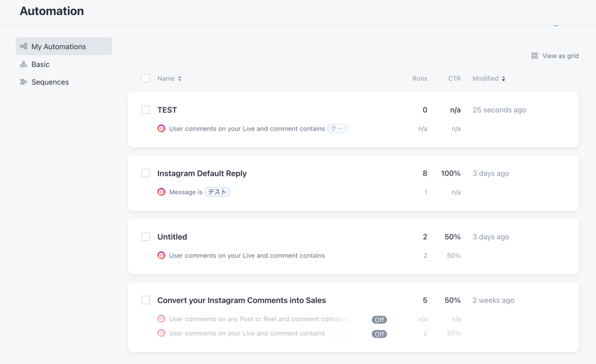
Task: Click the テスト keyword tag
Action: coord(218,192)
